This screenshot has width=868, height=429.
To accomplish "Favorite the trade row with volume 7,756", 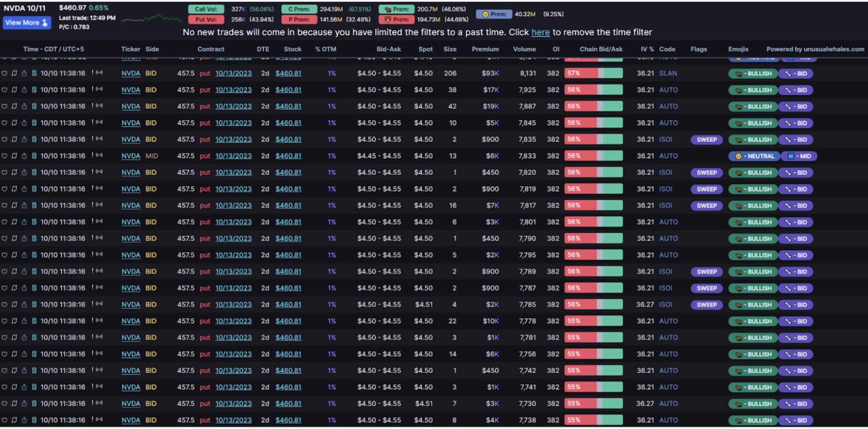I will point(4,354).
